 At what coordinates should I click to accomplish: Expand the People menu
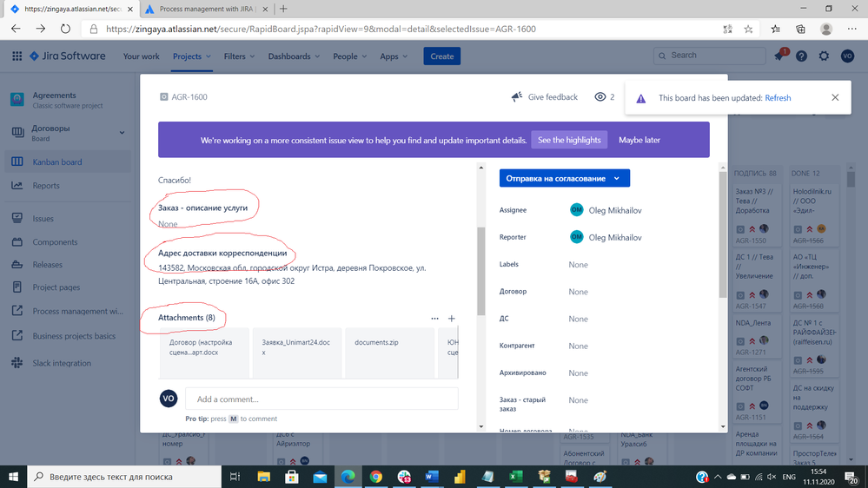coord(350,56)
